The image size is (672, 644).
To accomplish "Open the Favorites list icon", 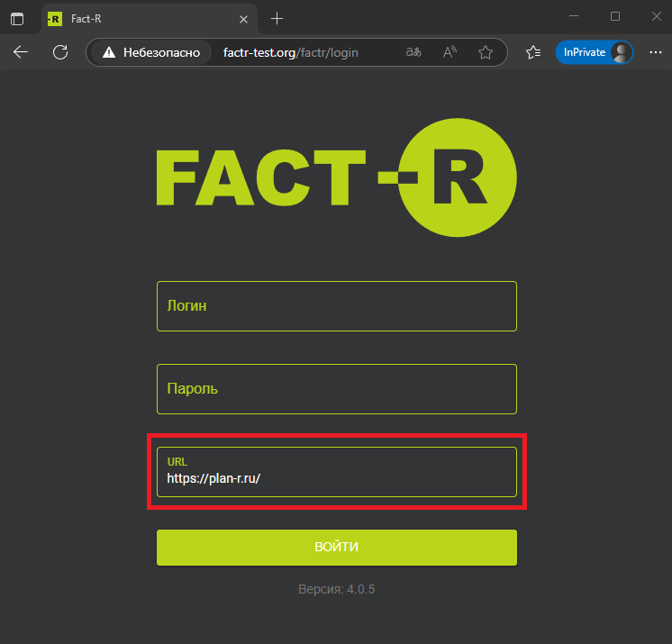I will point(533,52).
